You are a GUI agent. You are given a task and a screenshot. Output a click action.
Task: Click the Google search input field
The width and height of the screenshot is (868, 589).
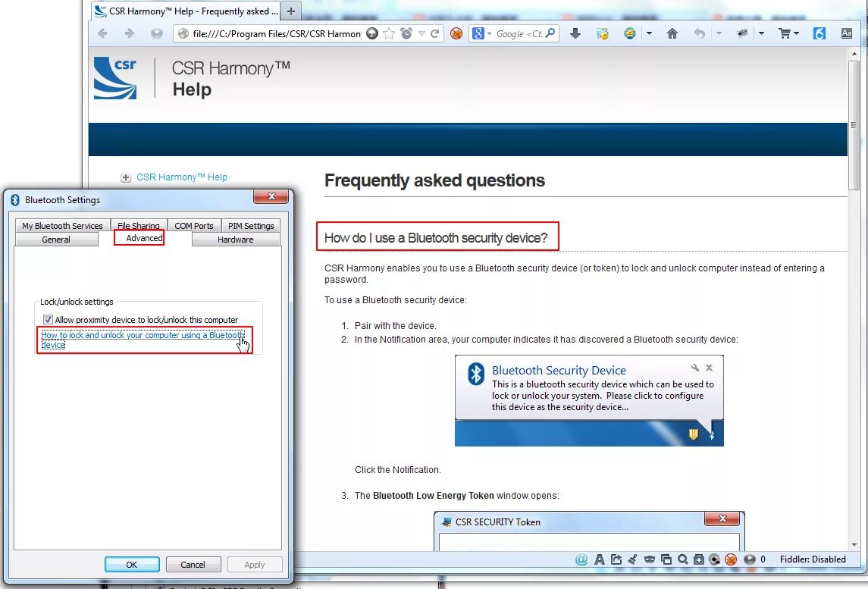(519, 34)
